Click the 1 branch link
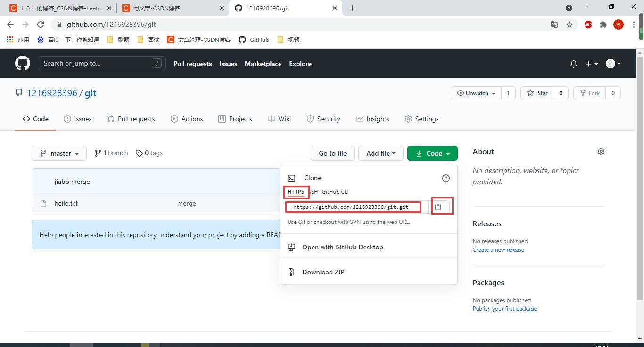Viewport: 644px width, 347px height. tap(111, 153)
